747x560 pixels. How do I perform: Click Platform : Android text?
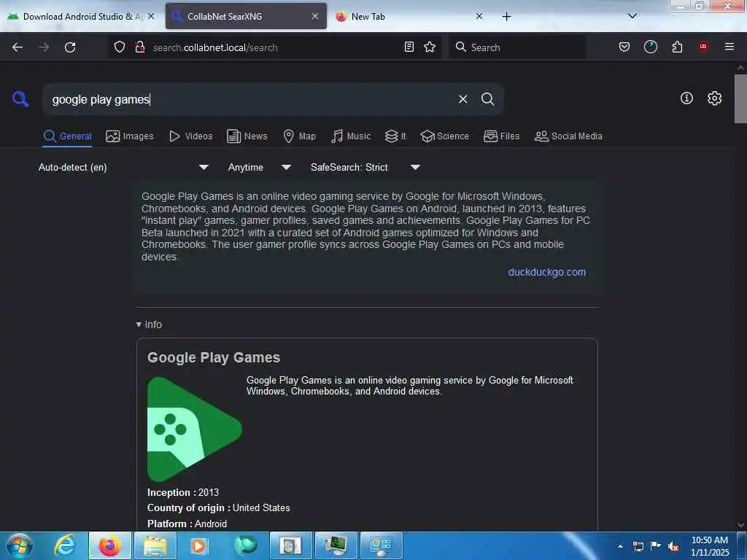click(187, 524)
